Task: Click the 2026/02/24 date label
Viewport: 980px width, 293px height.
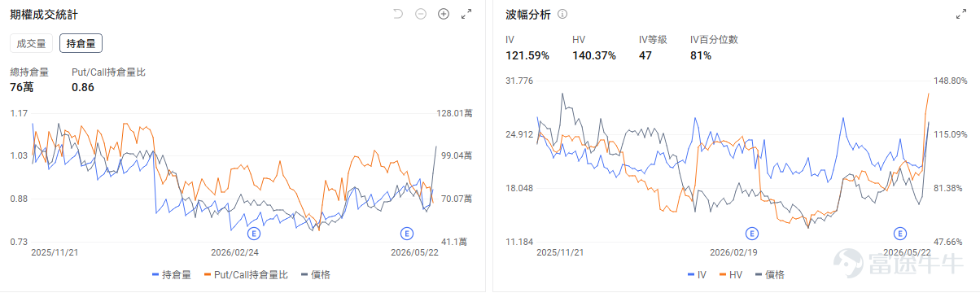Action: tap(235, 252)
